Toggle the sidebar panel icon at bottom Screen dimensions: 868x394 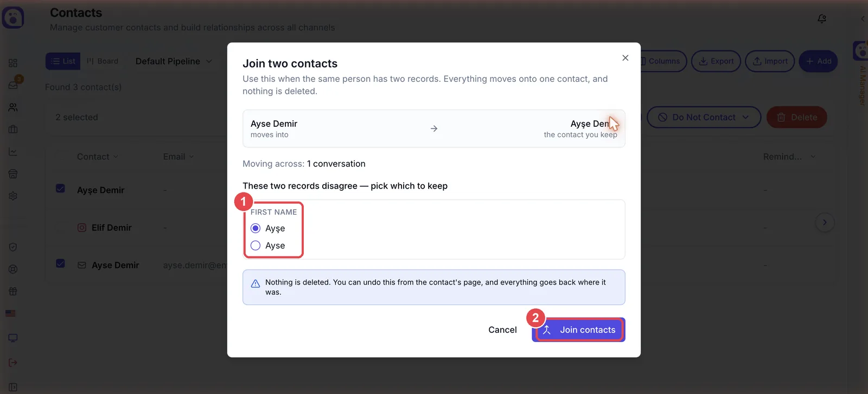13,387
